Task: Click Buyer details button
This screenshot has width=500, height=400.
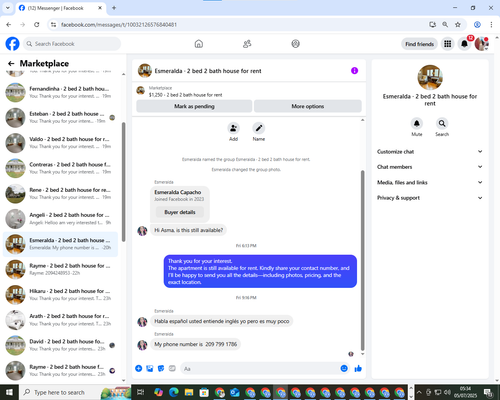Action: click(x=180, y=212)
